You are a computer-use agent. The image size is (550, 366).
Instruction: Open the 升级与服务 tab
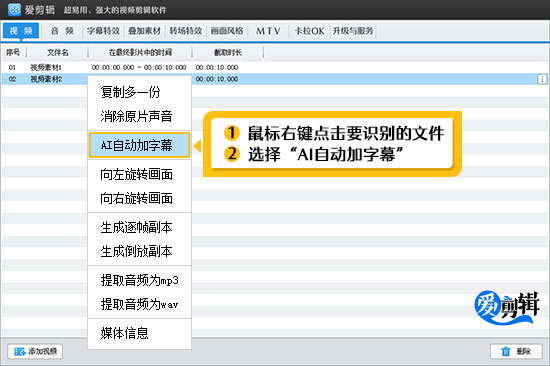tap(353, 31)
